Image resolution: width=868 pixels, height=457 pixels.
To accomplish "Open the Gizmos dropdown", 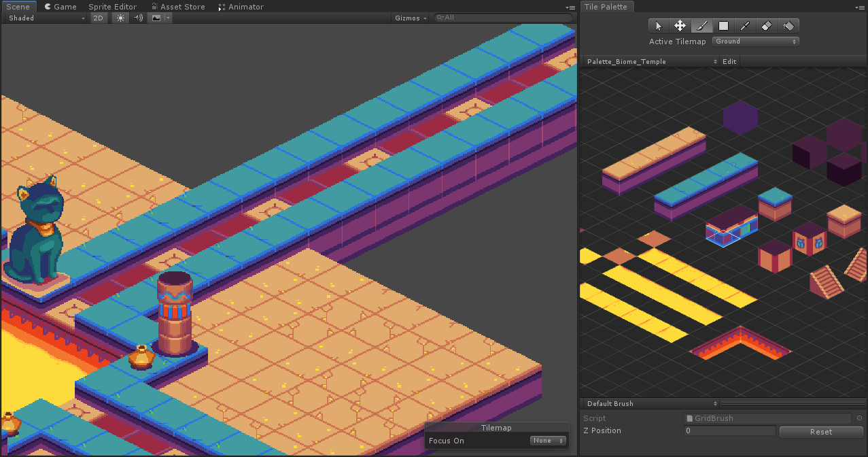I will [410, 18].
